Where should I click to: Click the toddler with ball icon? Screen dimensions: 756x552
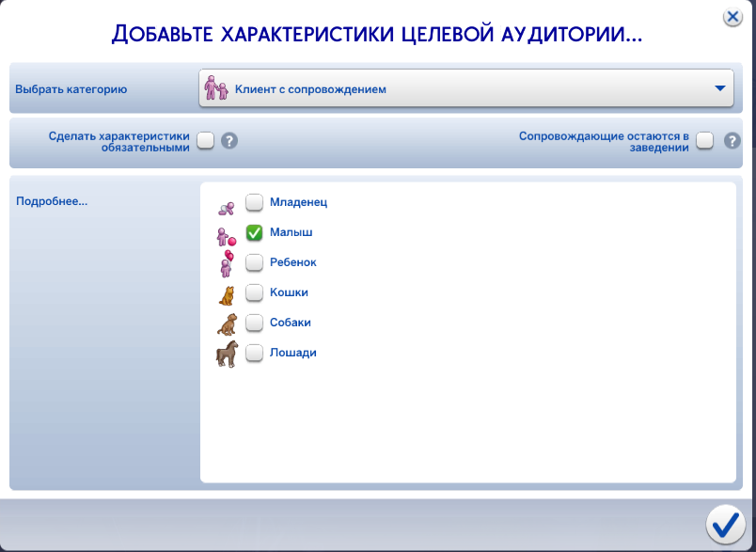[226, 237]
